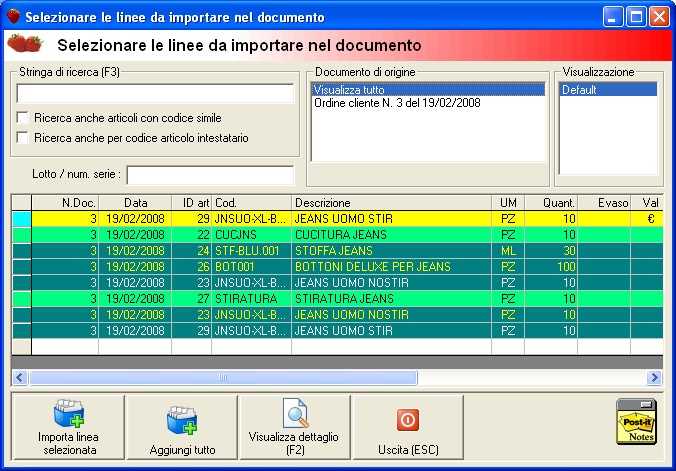Screen dimensions: 676x471
Task: Click the Evaso column header
Action: (x=604, y=203)
